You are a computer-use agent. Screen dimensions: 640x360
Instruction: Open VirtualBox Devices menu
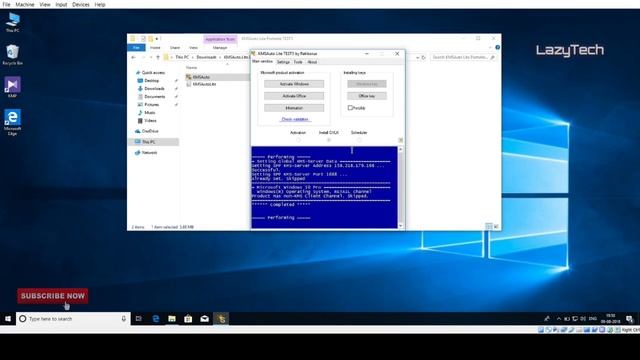pos(80,4)
